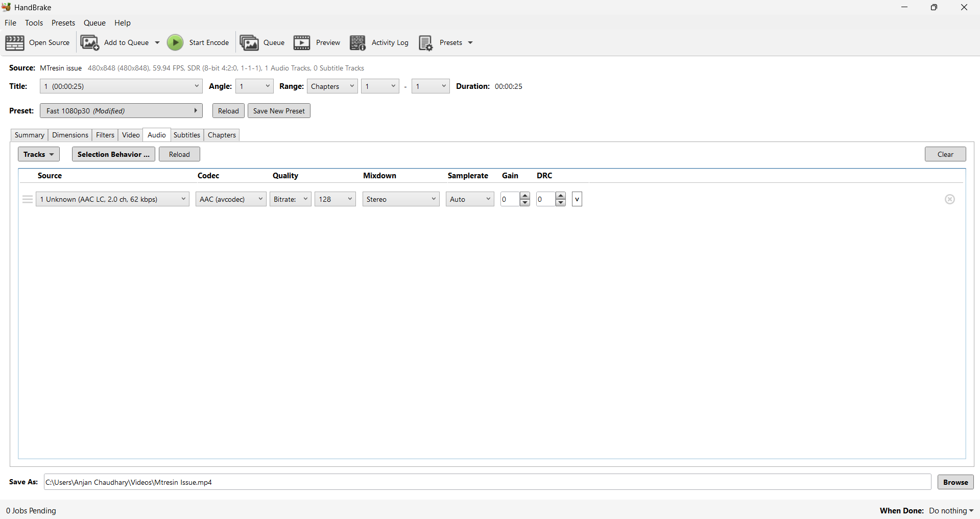Decrease the DRC value with down arrow

(561, 203)
